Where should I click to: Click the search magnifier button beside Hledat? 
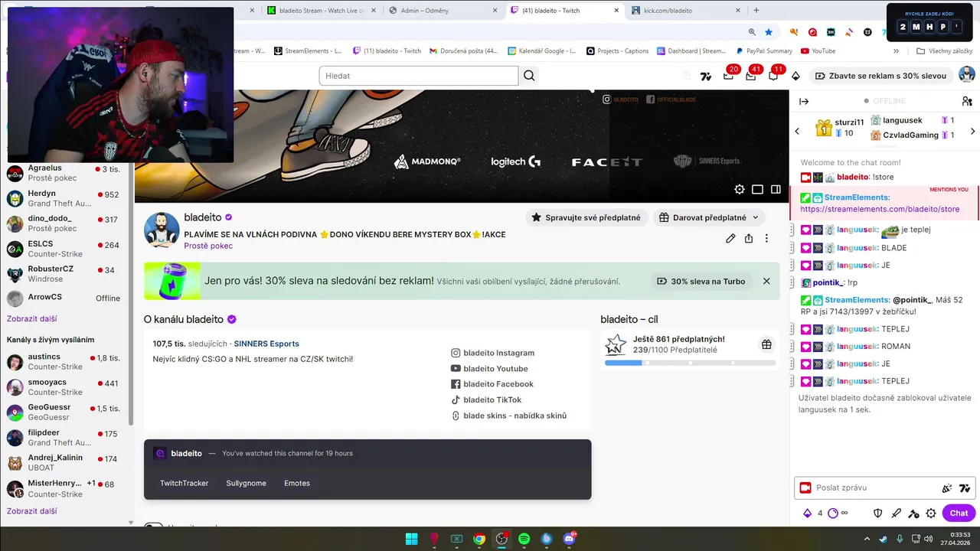[529, 76]
